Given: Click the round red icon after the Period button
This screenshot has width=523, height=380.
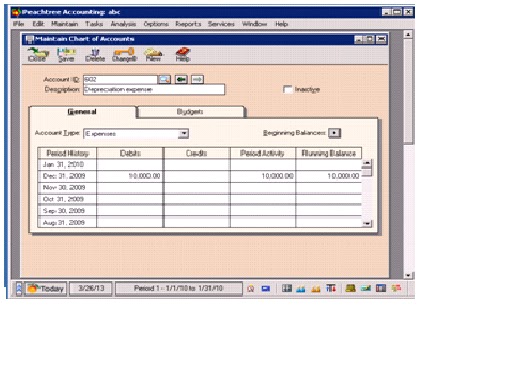Looking at the screenshot, I should [x=250, y=289].
